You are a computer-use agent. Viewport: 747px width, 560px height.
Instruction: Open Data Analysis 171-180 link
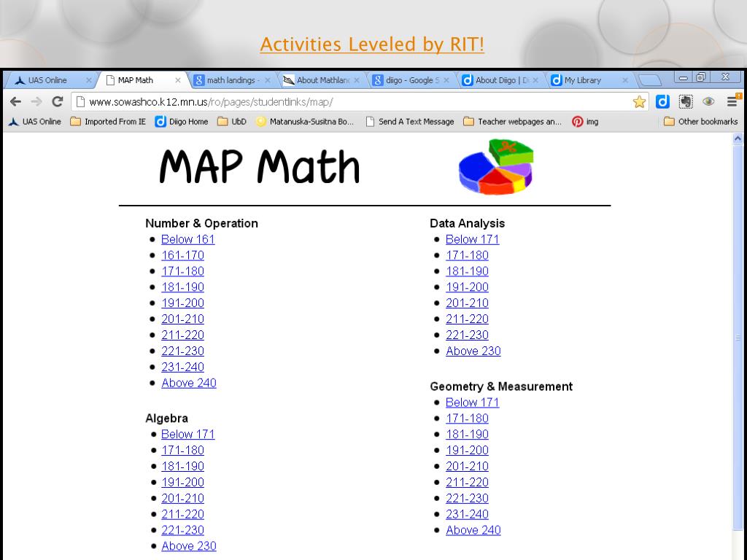(x=467, y=255)
